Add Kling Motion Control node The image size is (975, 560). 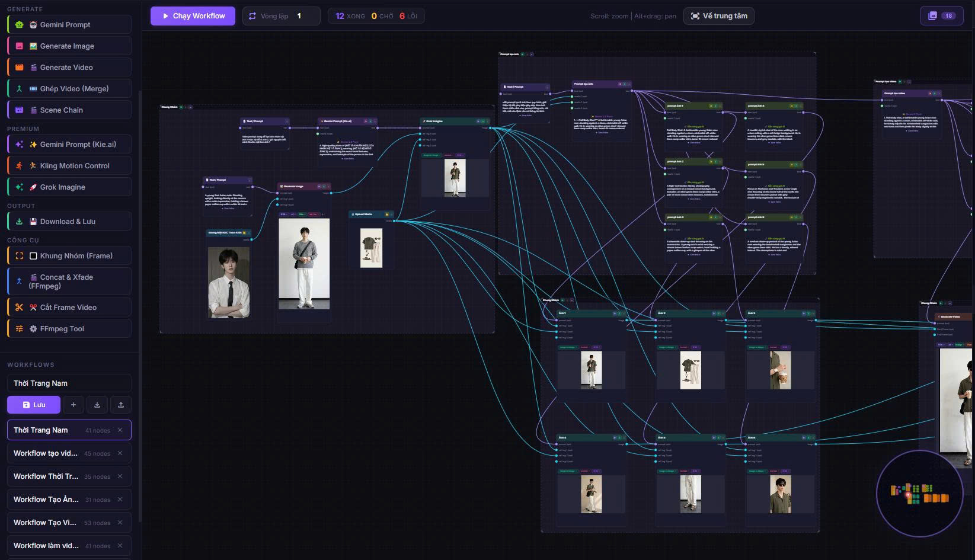[69, 165]
